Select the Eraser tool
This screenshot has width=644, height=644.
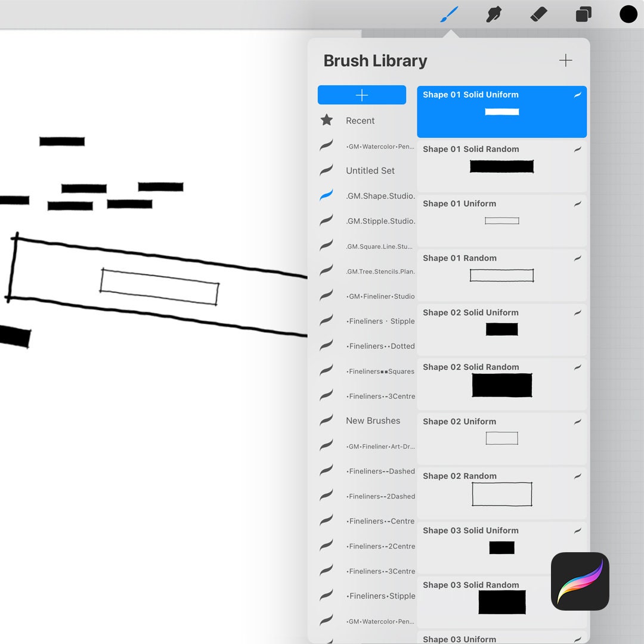(538, 13)
